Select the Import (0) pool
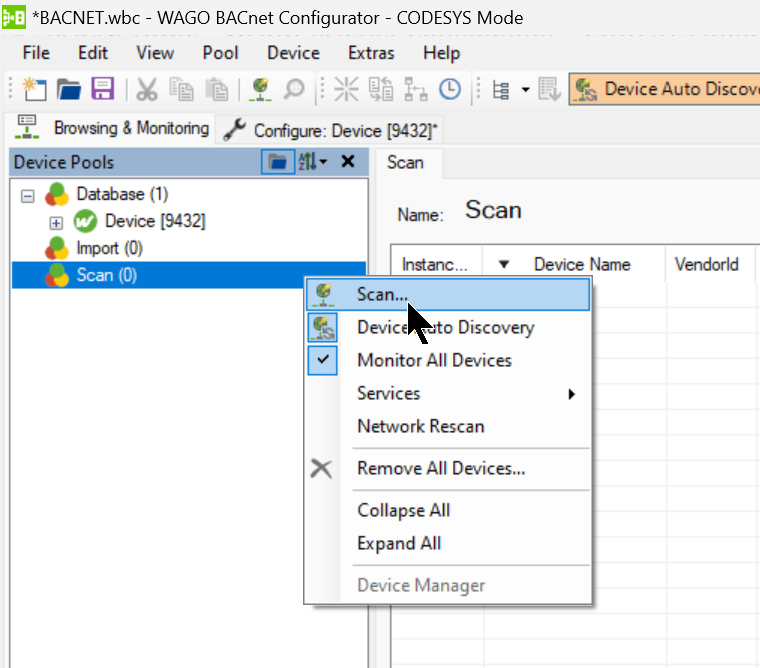 [x=109, y=248]
